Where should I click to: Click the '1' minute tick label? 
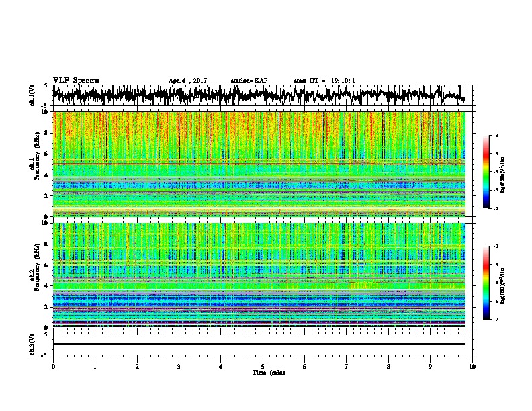[95, 367]
